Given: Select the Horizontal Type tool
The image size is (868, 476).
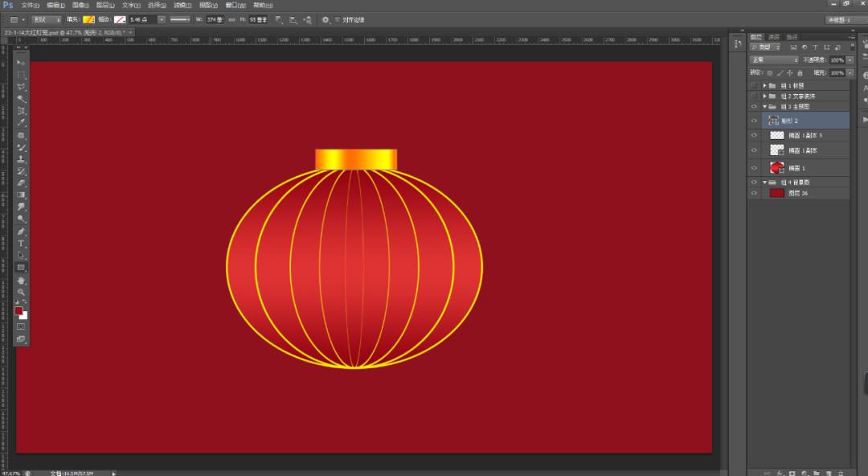Looking at the screenshot, I should [22, 243].
